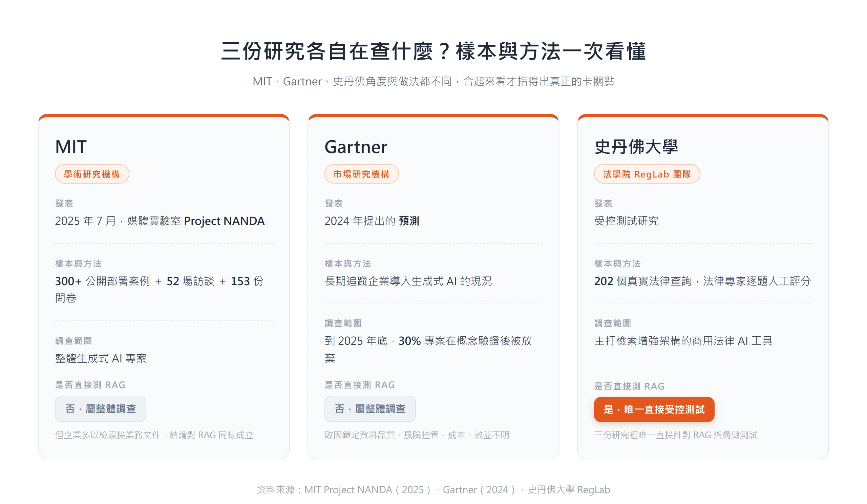Click the note 敗因鎖定資料品質、風險控管
Image resolution: width=867 pixels, height=504 pixels.
417,435
